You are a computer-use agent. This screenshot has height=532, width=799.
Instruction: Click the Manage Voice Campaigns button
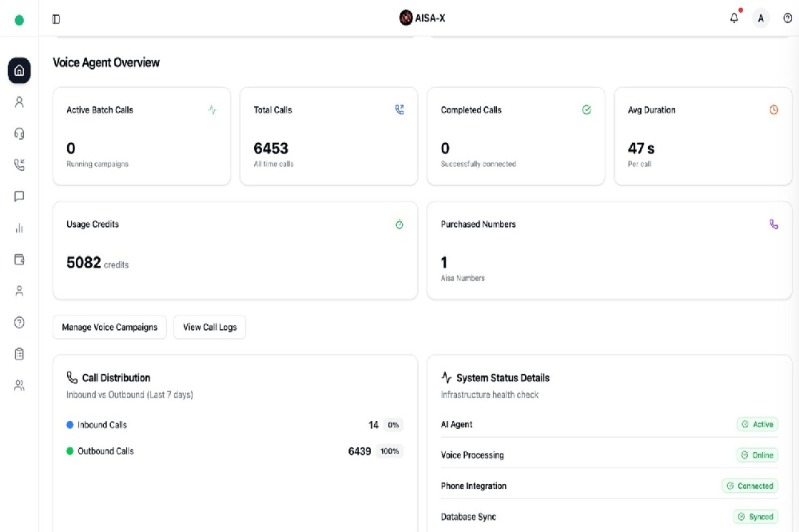coord(109,327)
